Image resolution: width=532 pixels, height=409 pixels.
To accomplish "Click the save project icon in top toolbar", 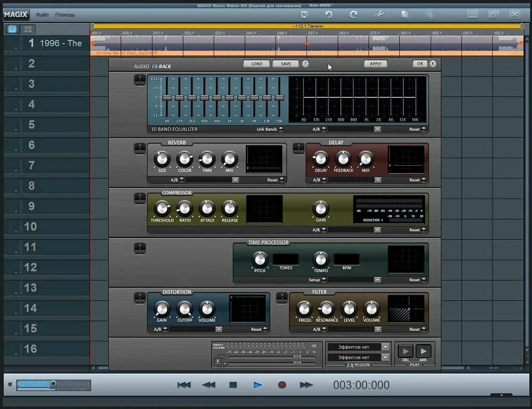I will click(304, 14).
